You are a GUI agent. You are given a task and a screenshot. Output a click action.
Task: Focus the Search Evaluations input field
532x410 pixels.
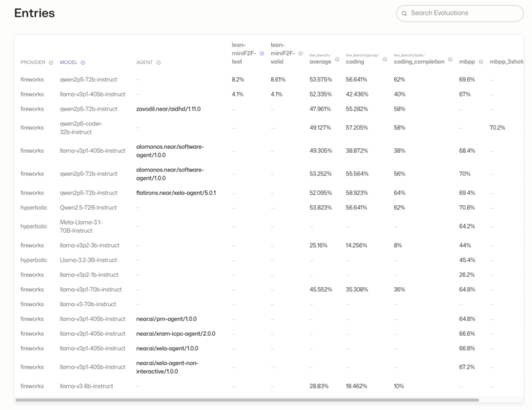point(462,13)
